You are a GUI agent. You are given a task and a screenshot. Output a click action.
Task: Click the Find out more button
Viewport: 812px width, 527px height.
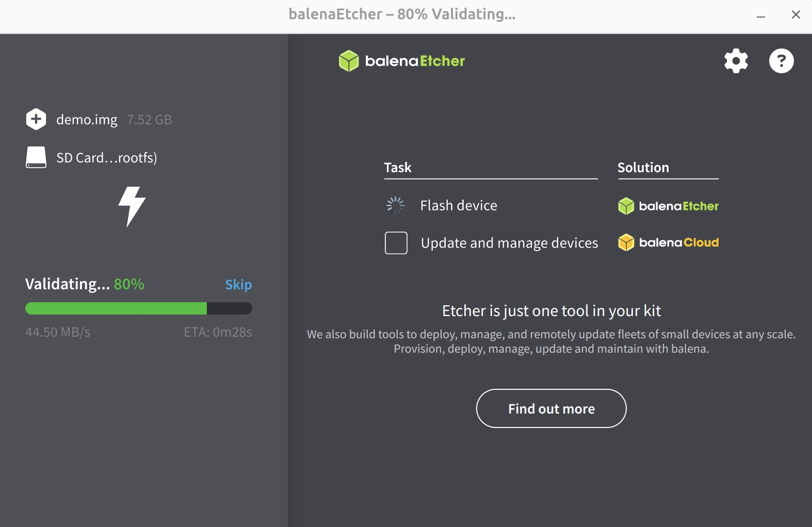coord(551,408)
